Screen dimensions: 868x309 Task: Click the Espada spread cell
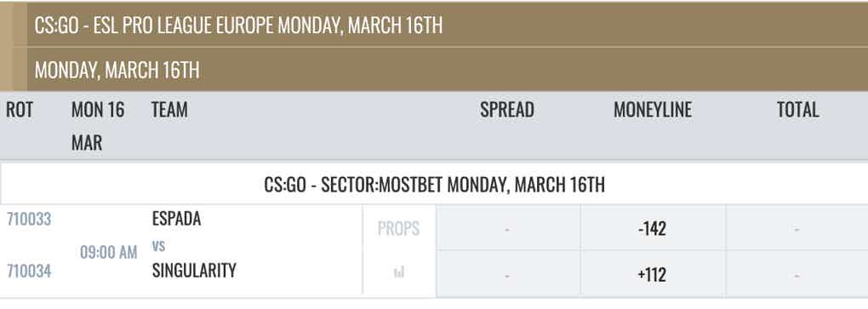point(508,227)
